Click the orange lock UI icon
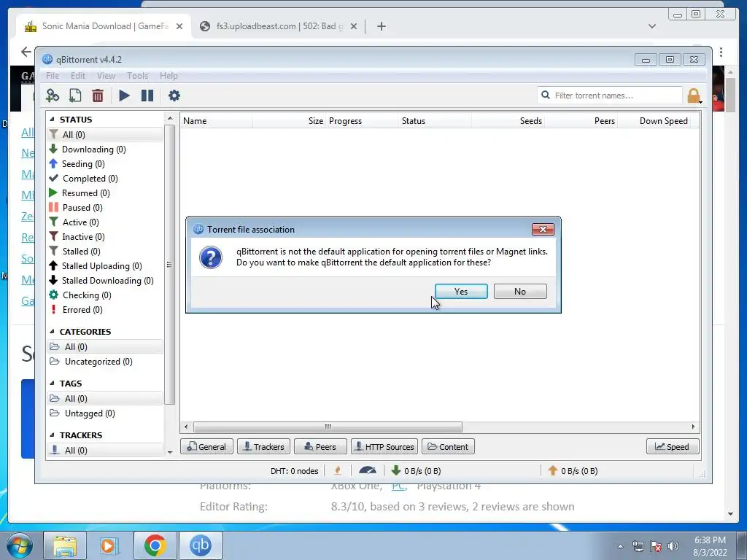 tap(694, 96)
